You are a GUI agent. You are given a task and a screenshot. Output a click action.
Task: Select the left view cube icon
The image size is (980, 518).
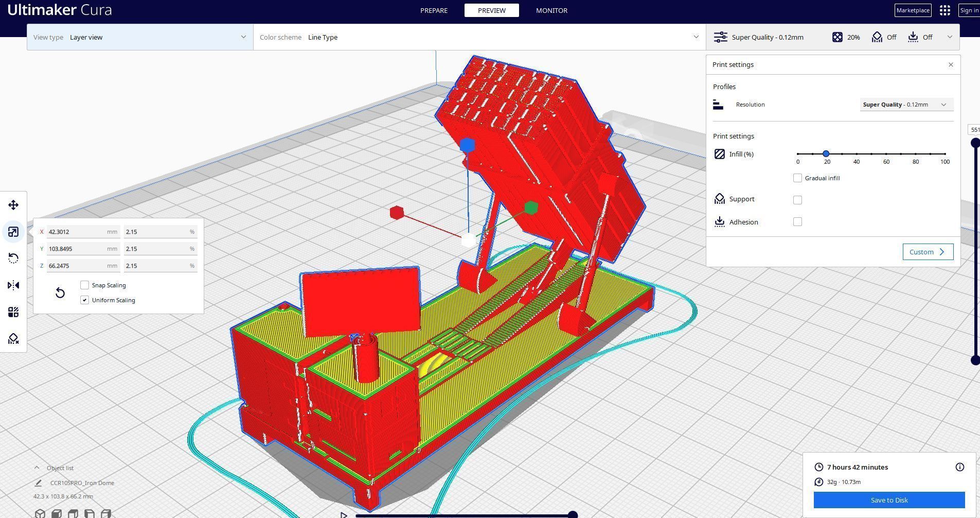tap(90, 513)
